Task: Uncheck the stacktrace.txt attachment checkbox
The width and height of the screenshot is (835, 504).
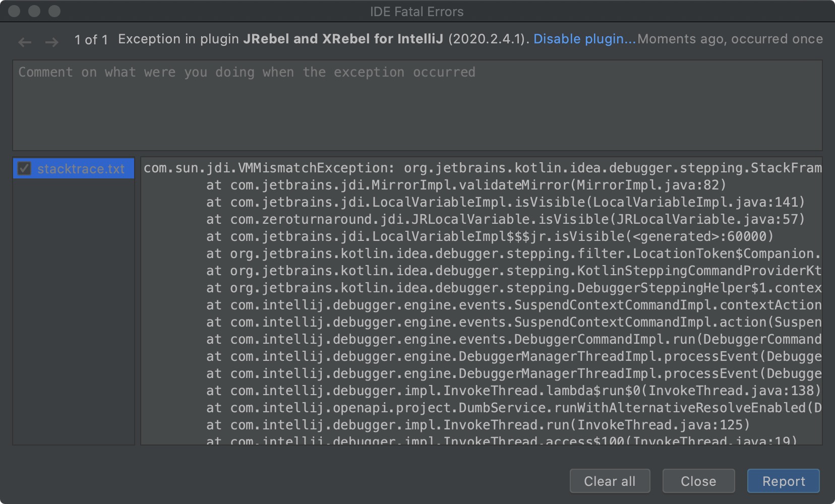Action: (x=24, y=168)
